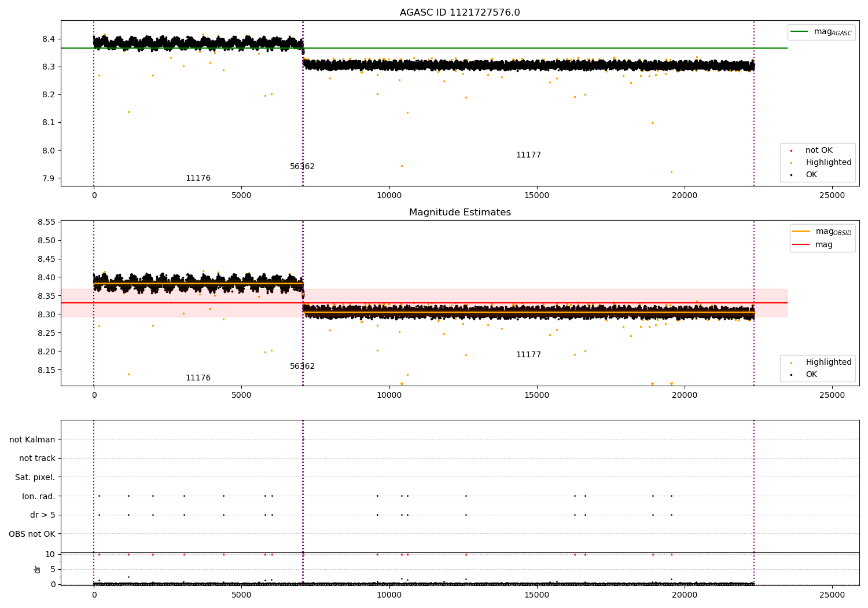The height and width of the screenshot is (608, 868).
Task: Click the "10" tick on the dr axis
Action: click(50, 555)
